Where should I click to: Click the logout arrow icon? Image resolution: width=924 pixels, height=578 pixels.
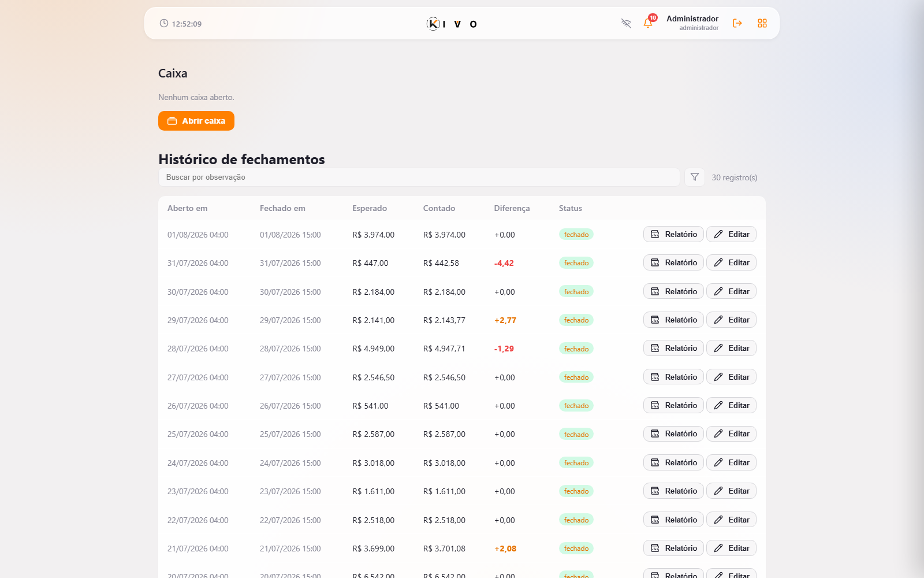(x=737, y=23)
